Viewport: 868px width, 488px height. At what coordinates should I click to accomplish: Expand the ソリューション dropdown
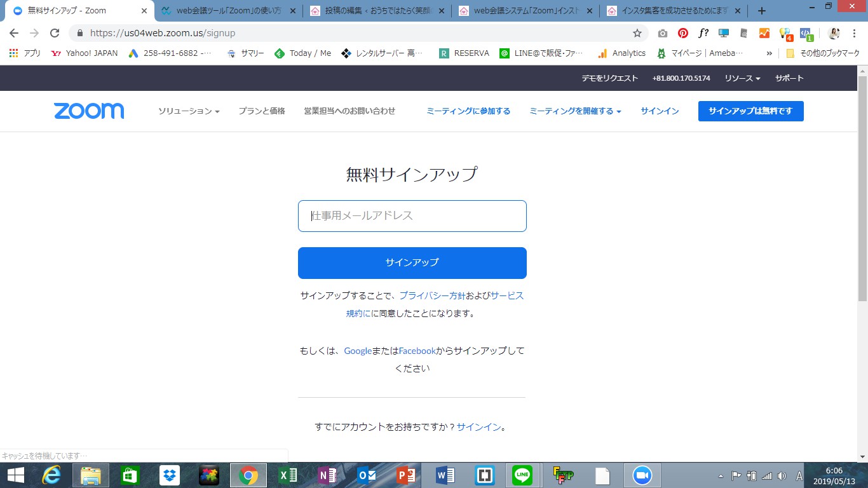point(189,111)
